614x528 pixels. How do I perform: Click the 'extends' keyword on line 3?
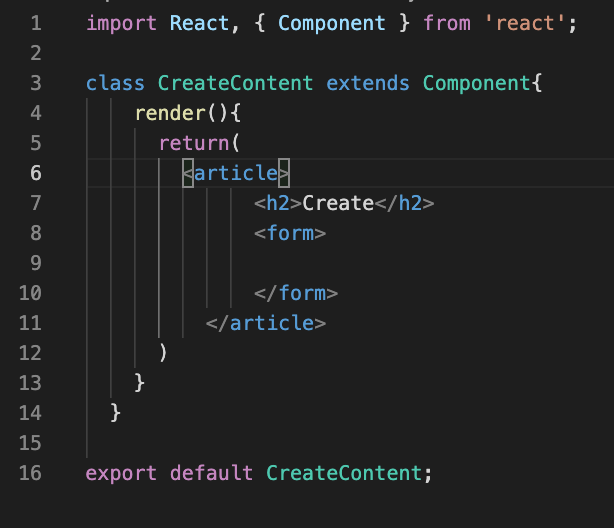[368, 83]
